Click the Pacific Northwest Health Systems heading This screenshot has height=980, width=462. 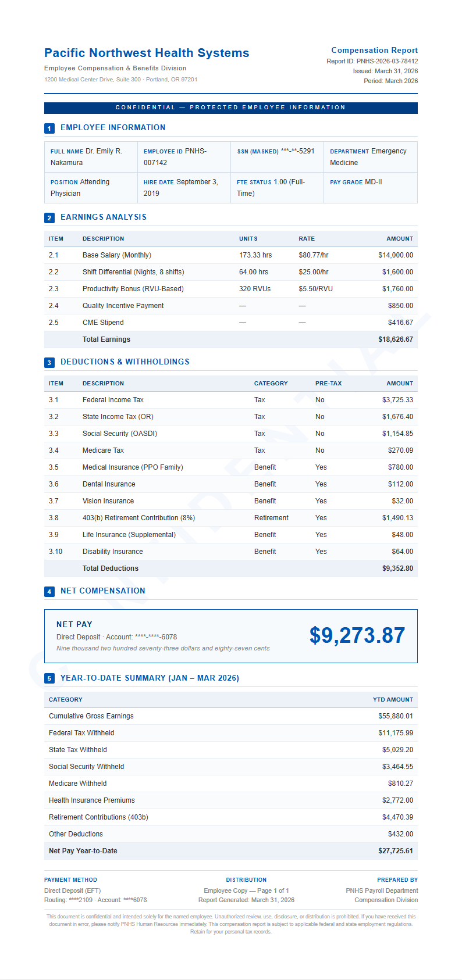point(147,53)
